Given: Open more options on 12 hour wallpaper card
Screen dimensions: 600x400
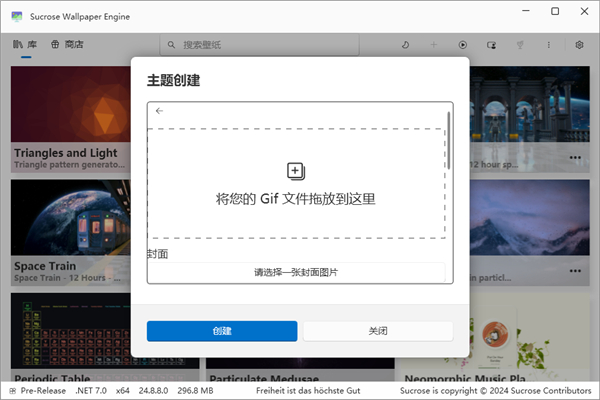Looking at the screenshot, I should 575,158.
